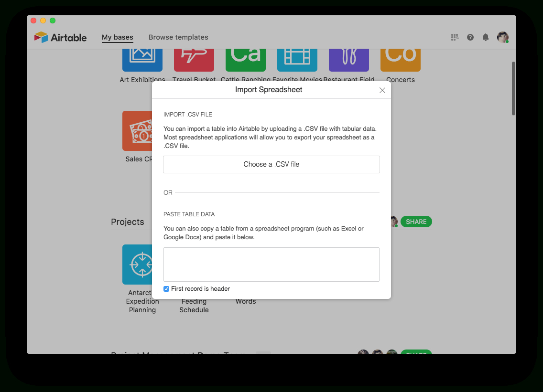Open the Travel Bucket base icon
The image size is (543, 392).
click(194, 60)
